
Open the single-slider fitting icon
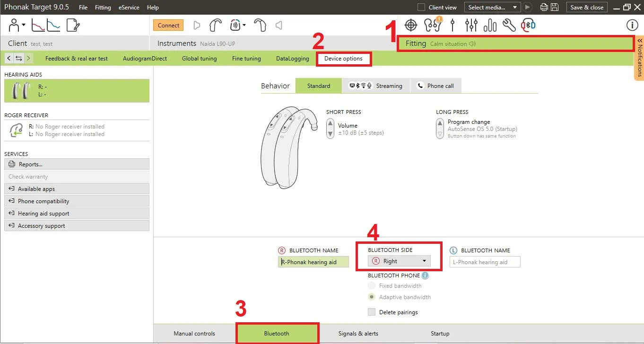coord(453,25)
